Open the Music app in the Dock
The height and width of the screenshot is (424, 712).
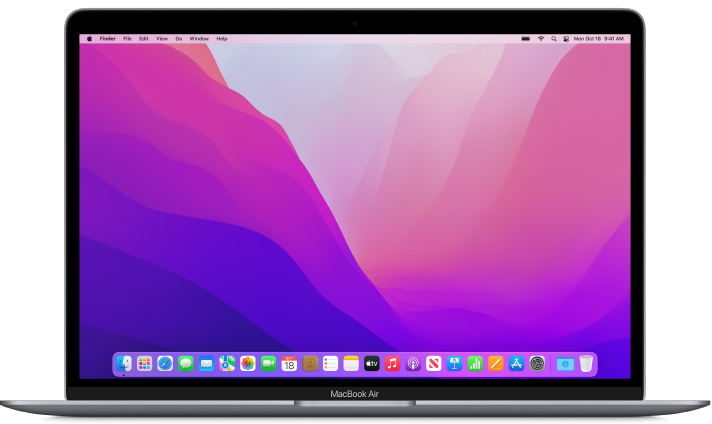[392, 364]
